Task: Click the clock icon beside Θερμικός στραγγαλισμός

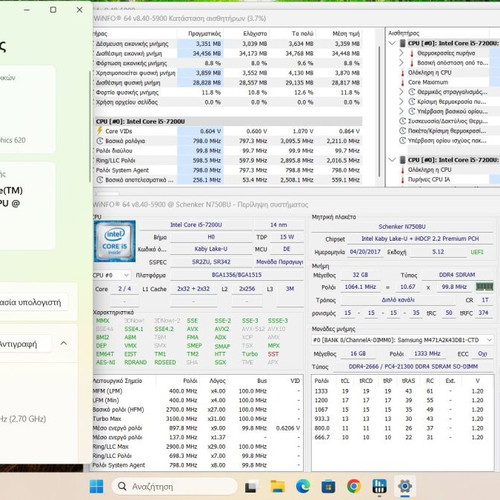Action: [x=412, y=92]
